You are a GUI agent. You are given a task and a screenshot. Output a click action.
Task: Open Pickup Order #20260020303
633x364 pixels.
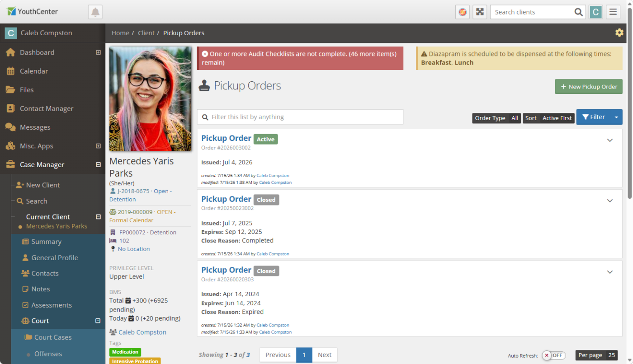[x=226, y=270]
